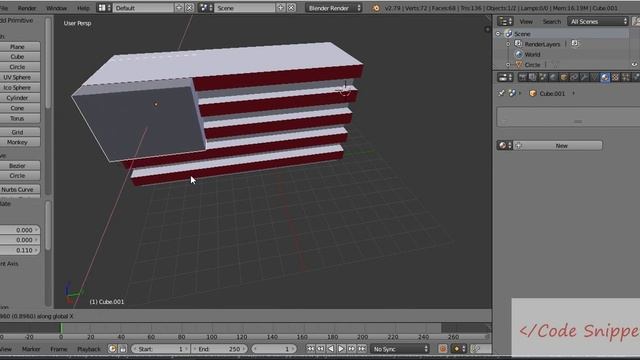Play the animation forward
The width and height of the screenshot is (640, 360).
341,349
